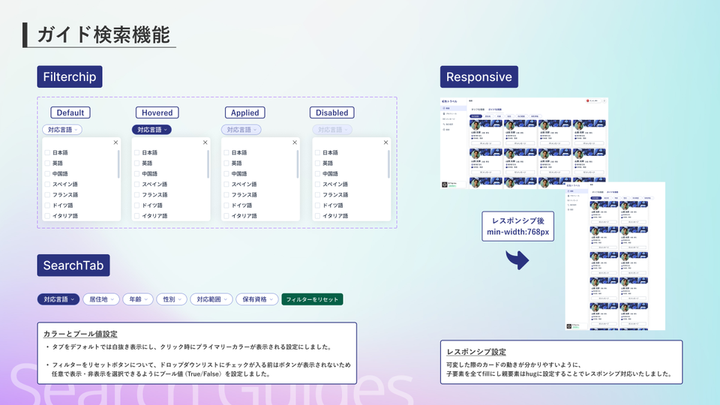720x405 pixels.
Task: Open the 年齢 filter chip
Action: 138,299
